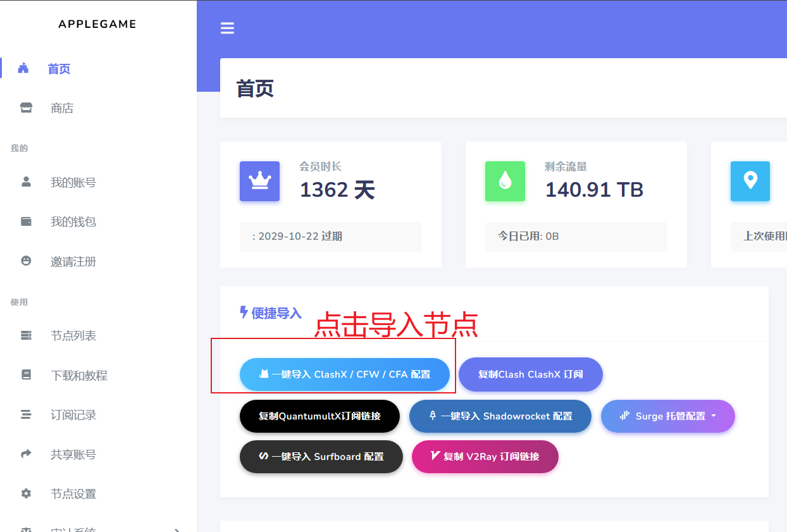787x532 pixels.
Task: Click the green water drop traffic icon
Action: [x=505, y=181]
